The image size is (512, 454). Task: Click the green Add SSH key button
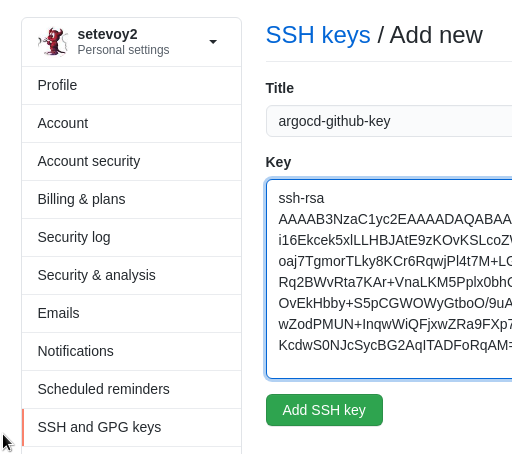pos(324,410)
